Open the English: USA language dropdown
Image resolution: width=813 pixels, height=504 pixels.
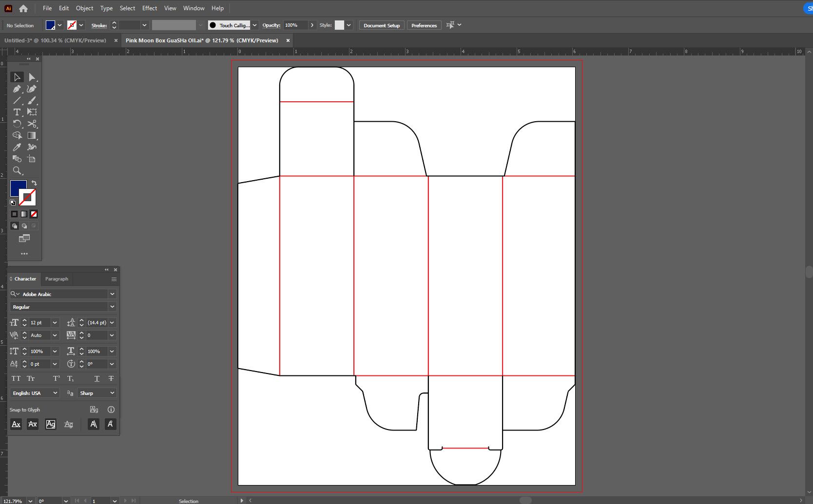pos(34,393)
